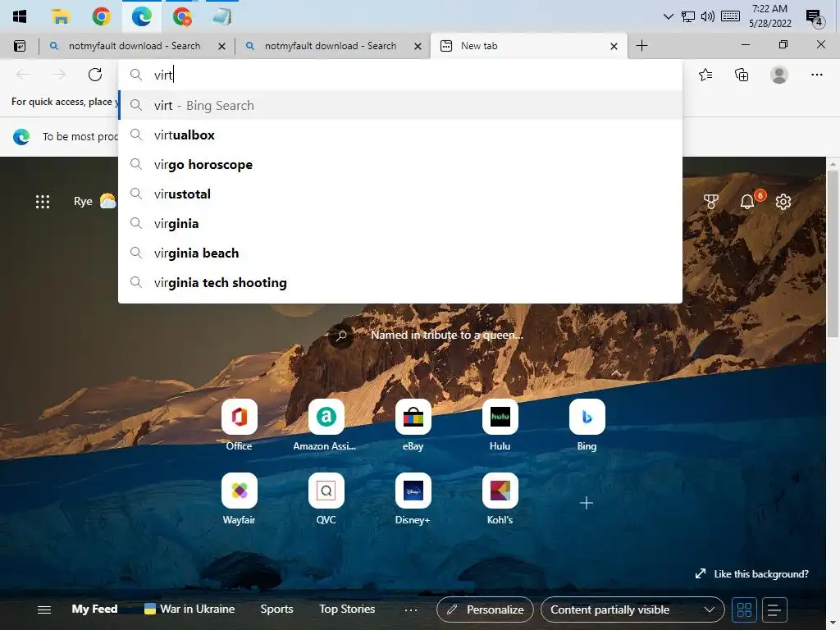Switch feed to list view
The width and height of the screenshot is (840, 630).
(774, 609)
